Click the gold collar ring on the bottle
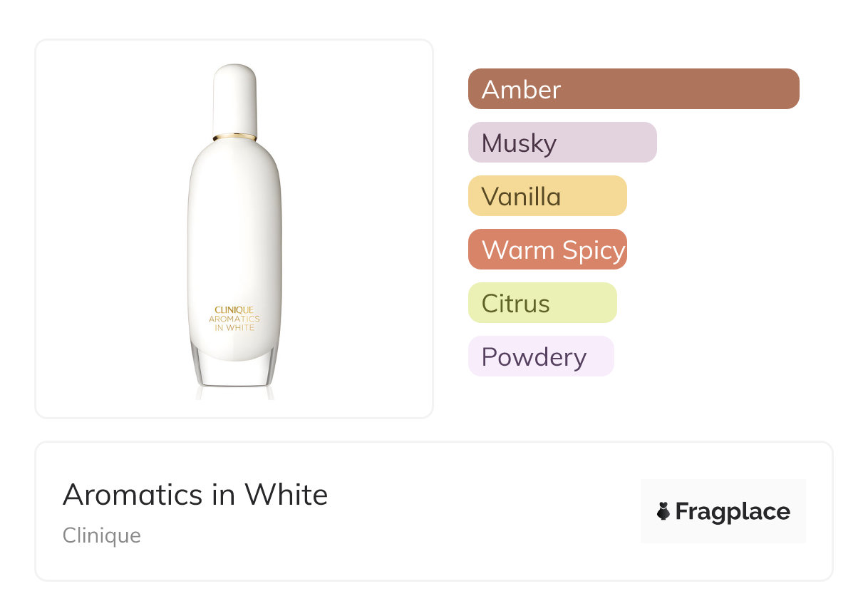Viewport: 868px width, 616px height. (x=234, y=135)
